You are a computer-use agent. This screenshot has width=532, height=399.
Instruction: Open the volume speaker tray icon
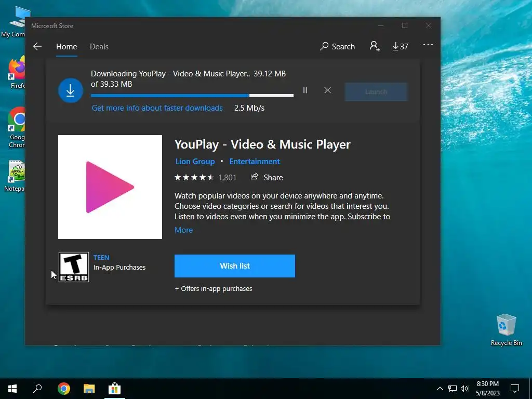tap(464, 389)
